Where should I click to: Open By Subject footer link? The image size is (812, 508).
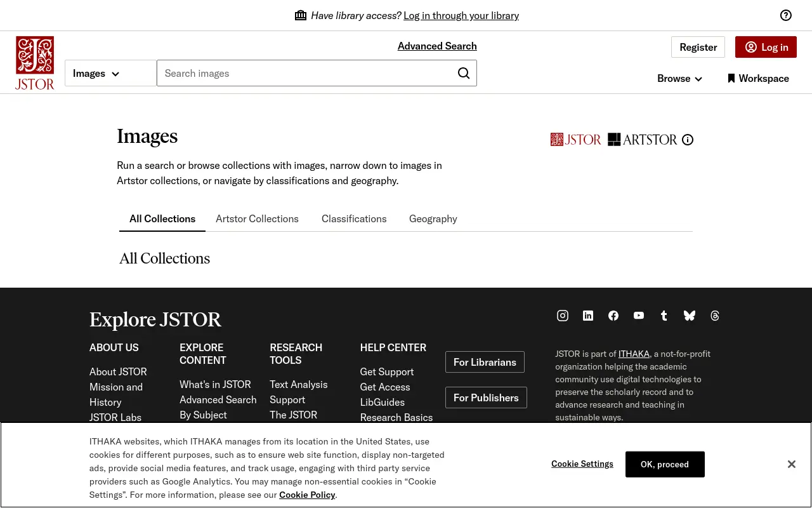[203, 415]
